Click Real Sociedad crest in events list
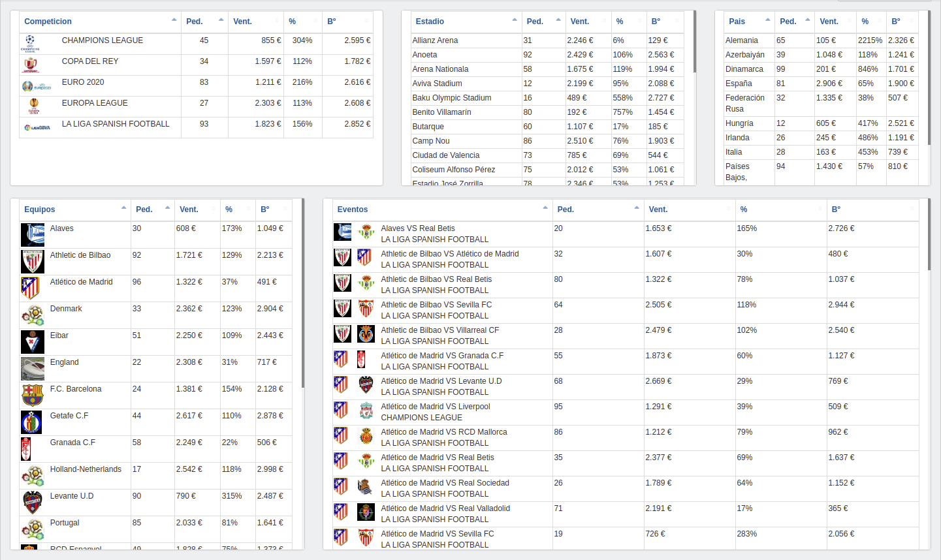 point(366,486)
